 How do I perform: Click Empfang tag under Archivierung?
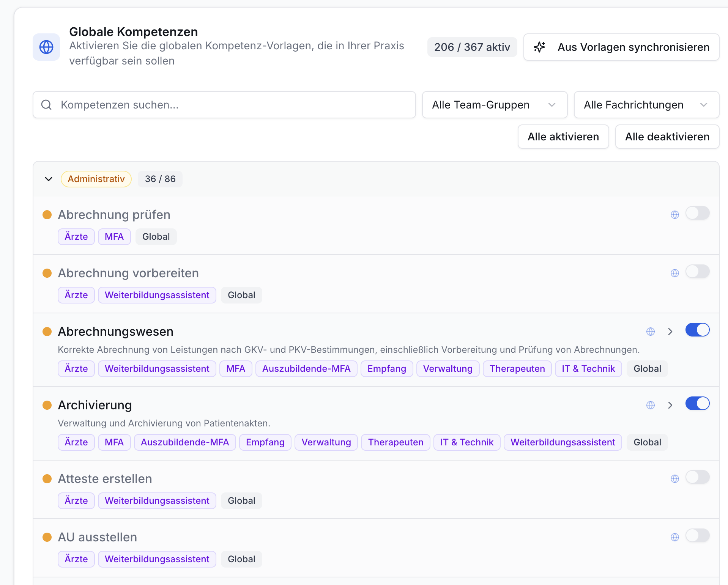pyautogui.click(x=265, y=442)
